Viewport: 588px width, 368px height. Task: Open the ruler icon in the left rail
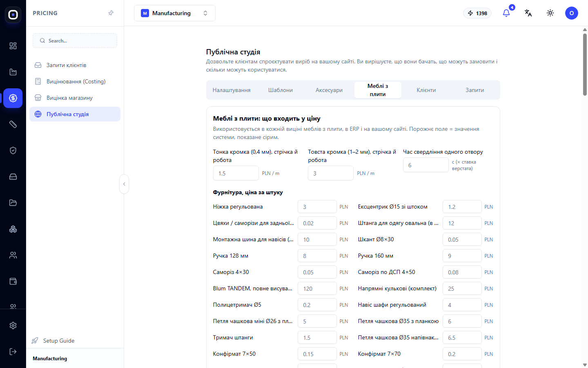point(13,124)
